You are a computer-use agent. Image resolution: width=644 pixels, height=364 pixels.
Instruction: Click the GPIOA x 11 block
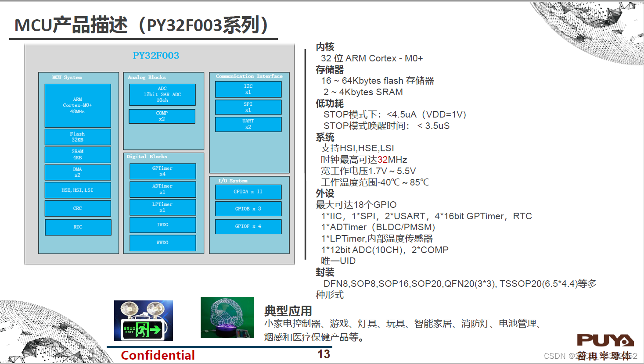pos(248,192)
